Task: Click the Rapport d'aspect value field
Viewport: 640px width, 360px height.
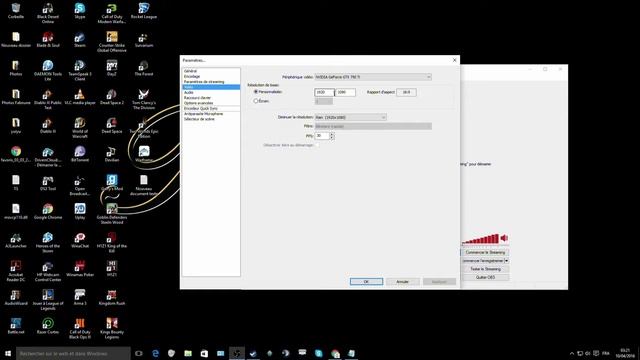Action: (406, 92)
